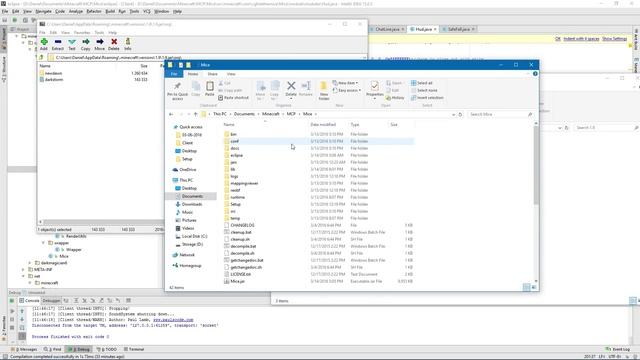This screenshot has width=640, height=360.
Task: Switch to the Explorer Share tab
Action: point(212,74)
